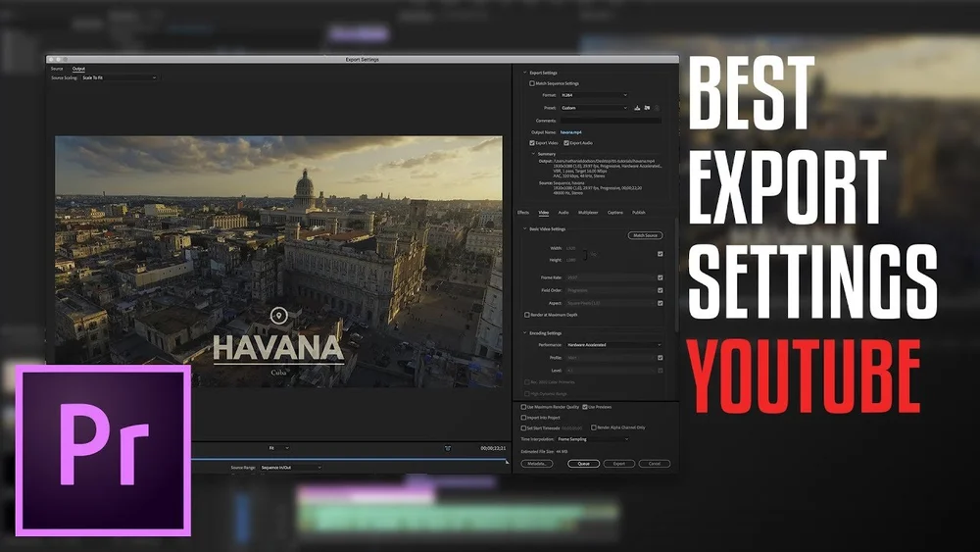Collapse the Encoding Settings section
This screenshot has width=980, height=552.
coord(525,333)
